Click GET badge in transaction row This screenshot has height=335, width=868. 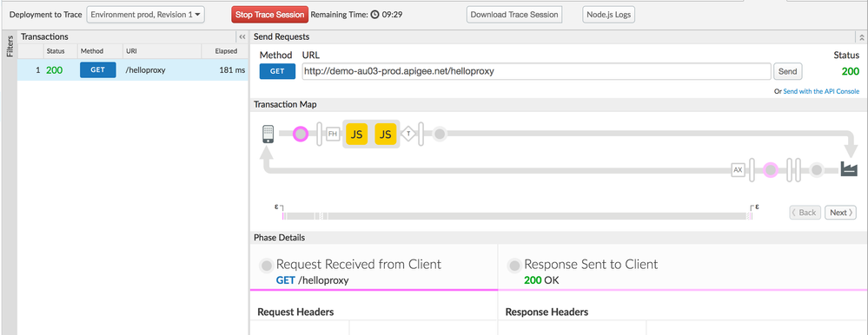[x=98, y=70]
